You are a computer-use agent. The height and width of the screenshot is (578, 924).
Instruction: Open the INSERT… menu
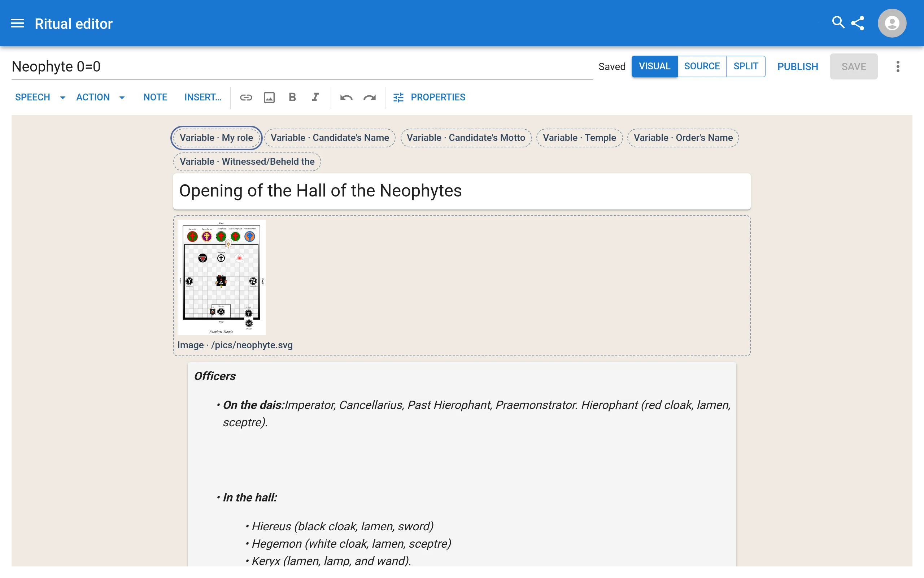(202, 98)
